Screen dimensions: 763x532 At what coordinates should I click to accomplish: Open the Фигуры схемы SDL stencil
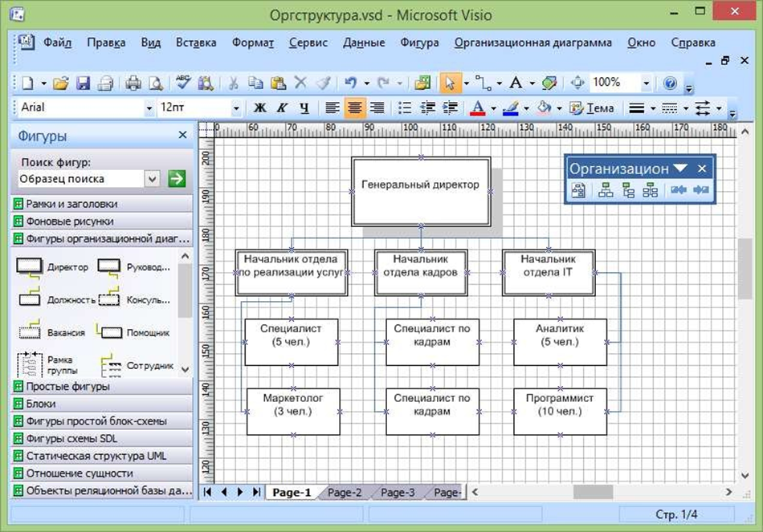pos(101,439)
